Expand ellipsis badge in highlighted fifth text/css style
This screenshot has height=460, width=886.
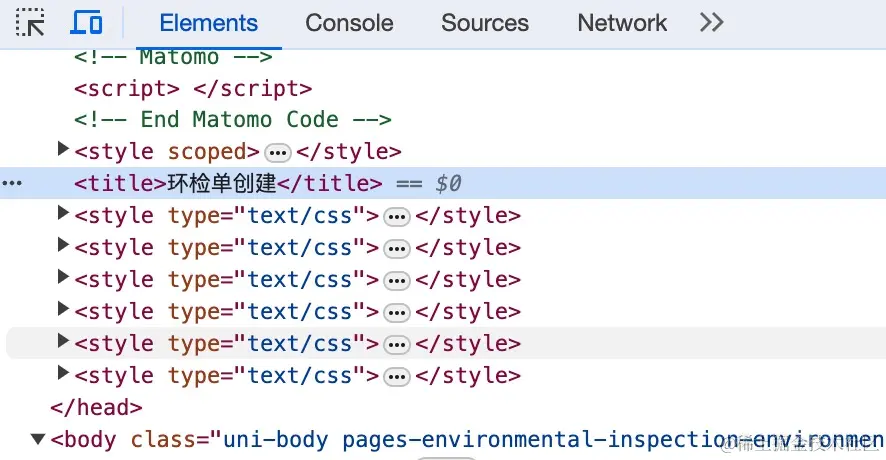coord(397,344)
